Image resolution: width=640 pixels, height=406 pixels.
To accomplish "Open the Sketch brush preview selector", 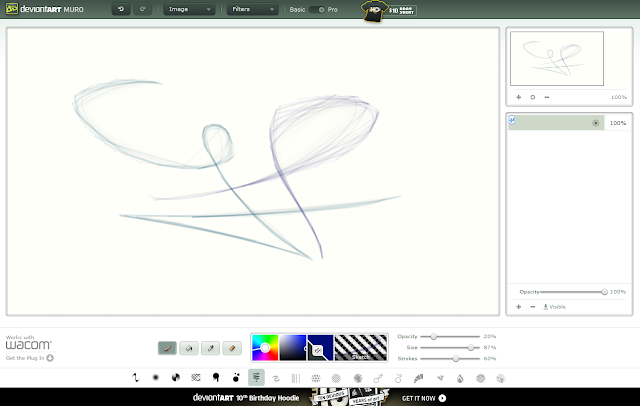I will pos(361,348).
